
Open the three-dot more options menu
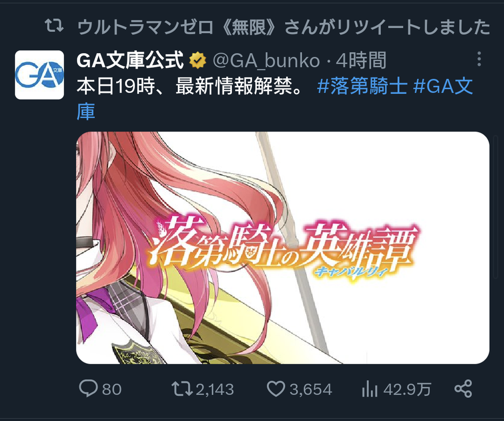pyautogui.click(x=479, y=59)
